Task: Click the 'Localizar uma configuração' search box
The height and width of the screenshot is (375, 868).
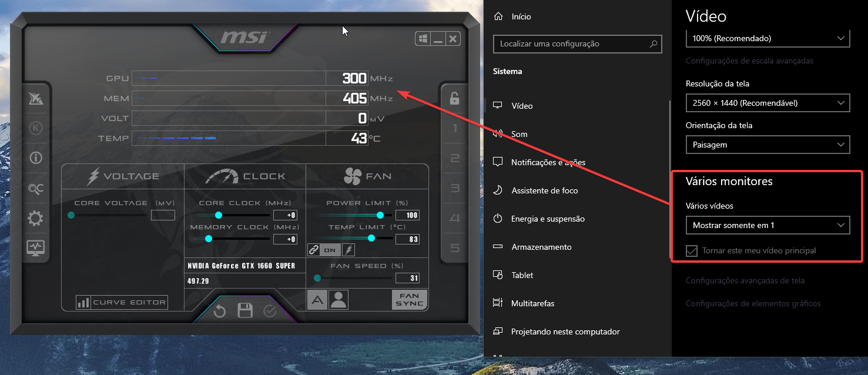Action: click(x=579, y=43)
